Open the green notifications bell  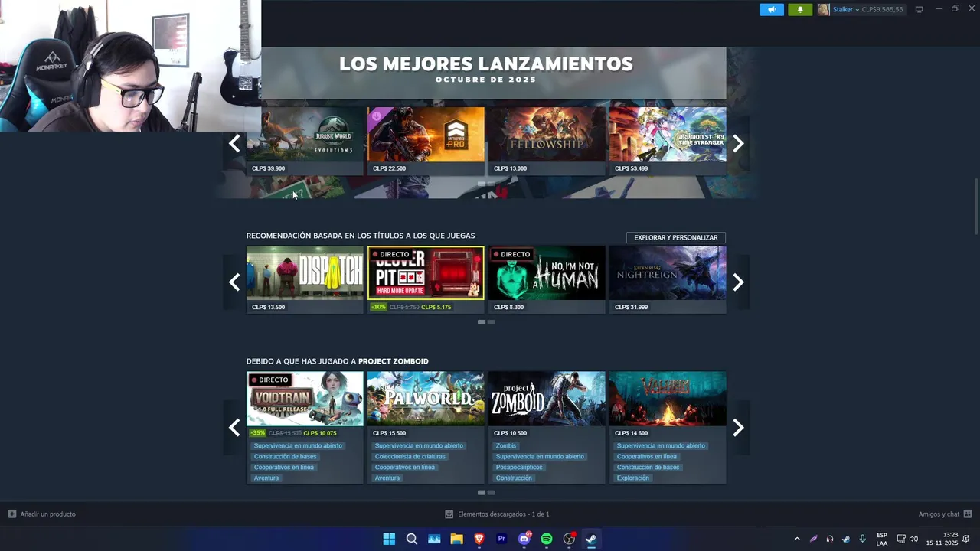(800, 9)
